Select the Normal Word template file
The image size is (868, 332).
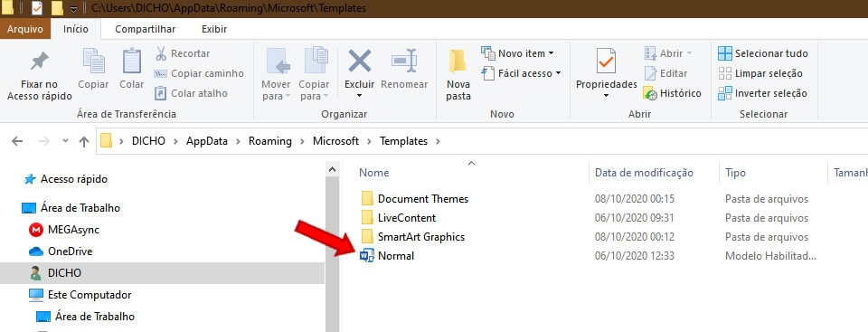pos(396,256)
